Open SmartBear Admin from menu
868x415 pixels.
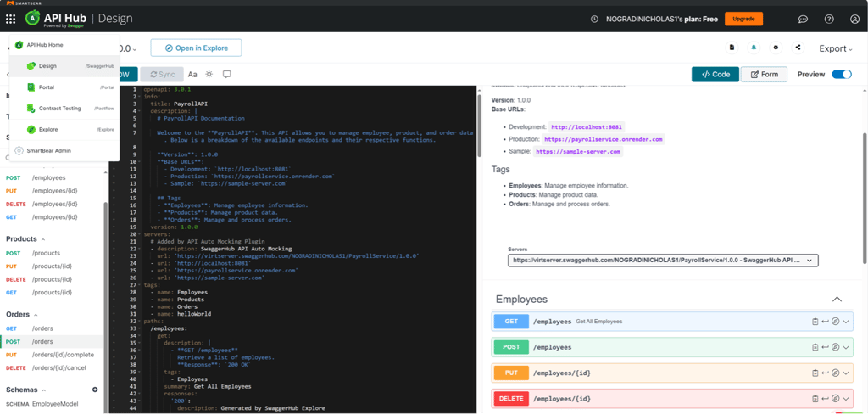coord(64,151)
